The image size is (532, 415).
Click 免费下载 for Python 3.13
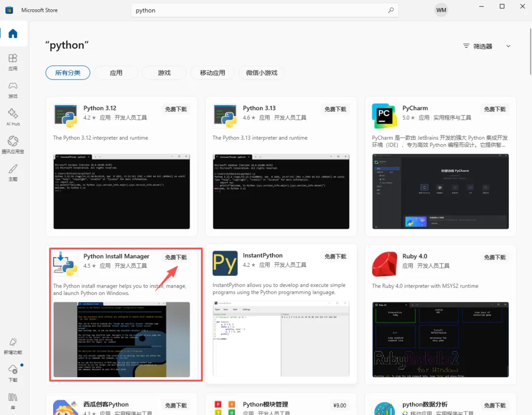335,109
